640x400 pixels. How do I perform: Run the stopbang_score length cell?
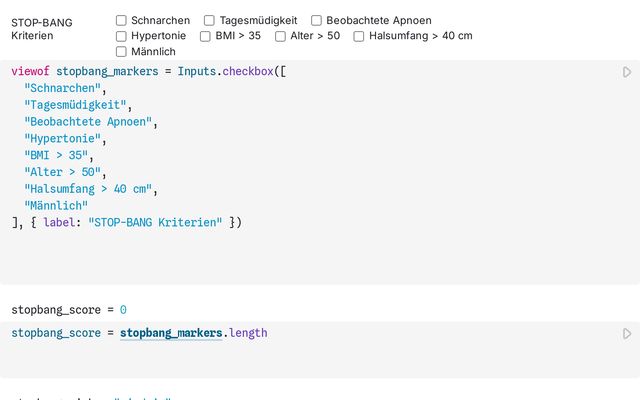(627, 333)
